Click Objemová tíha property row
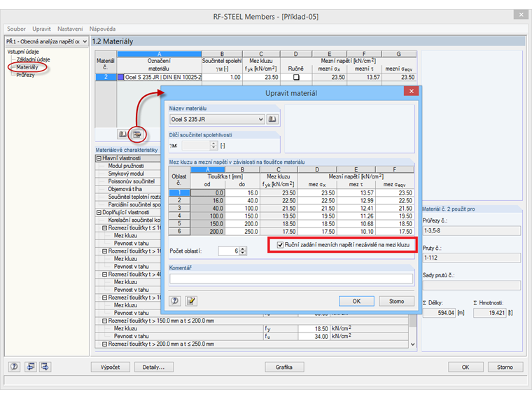This screenshot has height=399, width=532. pyautogui.click(x=128, y=189)
